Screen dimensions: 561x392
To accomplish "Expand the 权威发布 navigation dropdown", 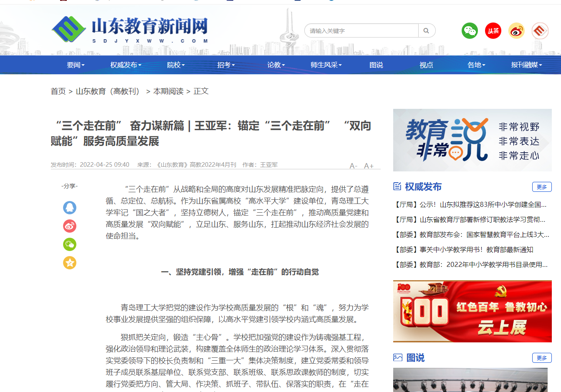I will pos(126,65).
